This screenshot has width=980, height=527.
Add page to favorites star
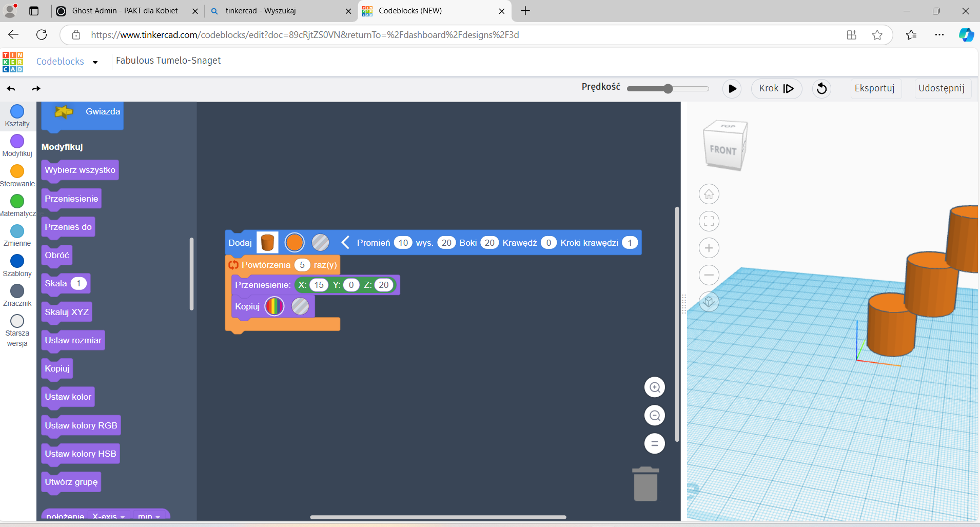coord(877,35)
